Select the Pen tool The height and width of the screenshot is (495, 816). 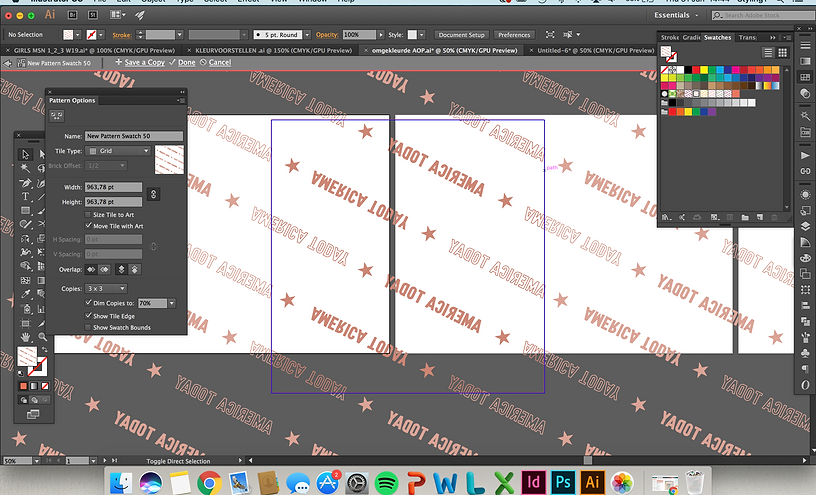coord(25,183)
